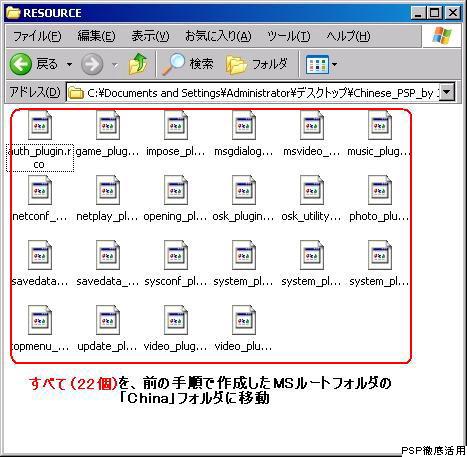Select the update_pl... file icon
This screenshot has width=467, height=457.
click(x=108, y=320)
